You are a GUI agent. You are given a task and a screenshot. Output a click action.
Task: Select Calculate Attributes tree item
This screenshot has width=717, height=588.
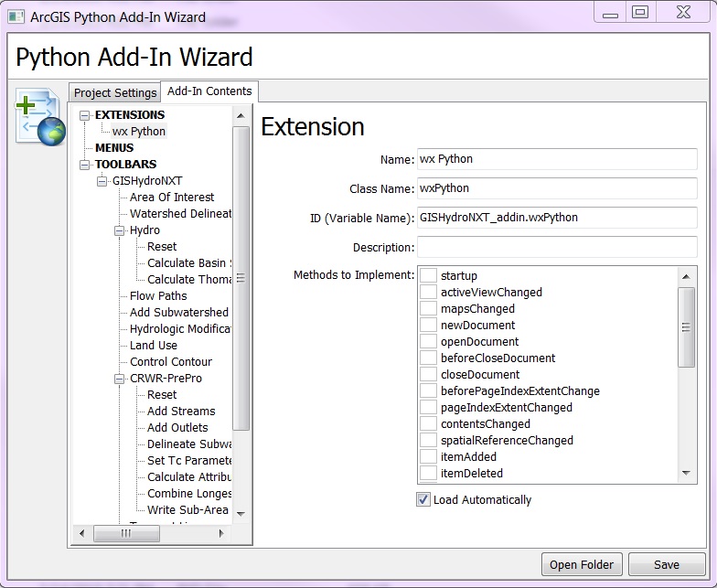click(x=189, y=477)
